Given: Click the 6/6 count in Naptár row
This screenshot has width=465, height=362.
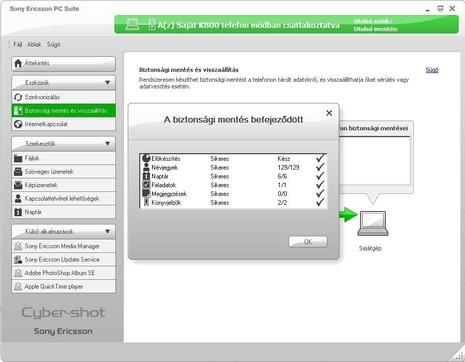Looking at the screenshot, I should (x=282, y=176).
